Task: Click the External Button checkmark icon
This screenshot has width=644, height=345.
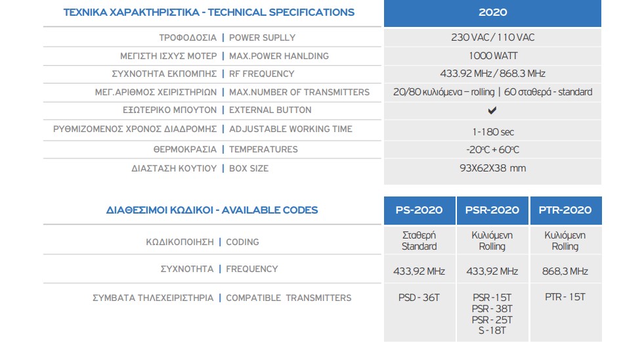Action: [492, 110]
